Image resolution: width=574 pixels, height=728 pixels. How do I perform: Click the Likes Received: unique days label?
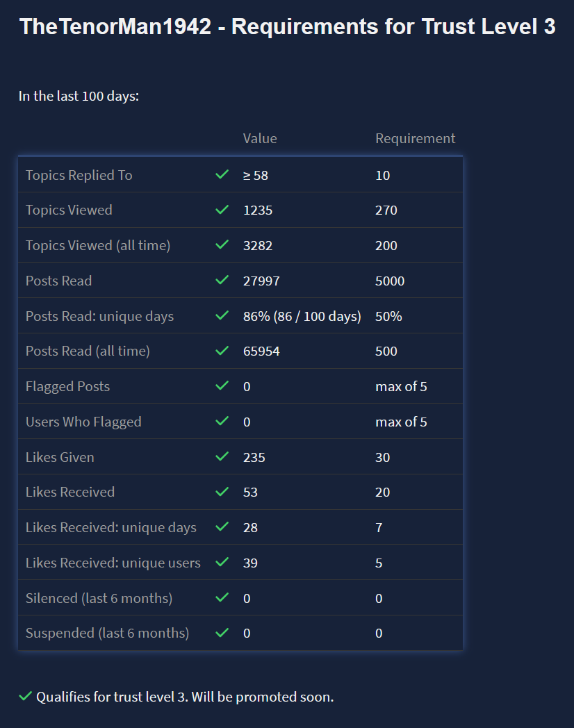tap(111, 527)
